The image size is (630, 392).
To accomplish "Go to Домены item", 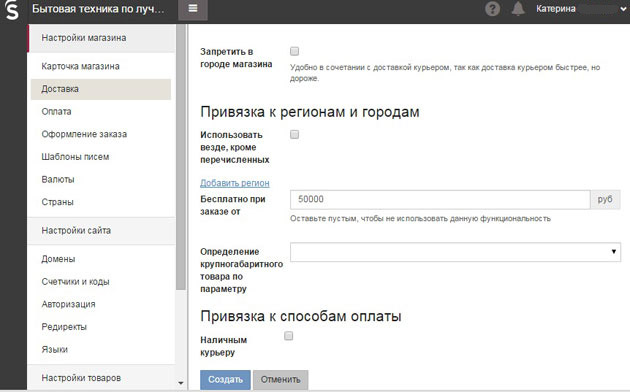I will 58,259.
